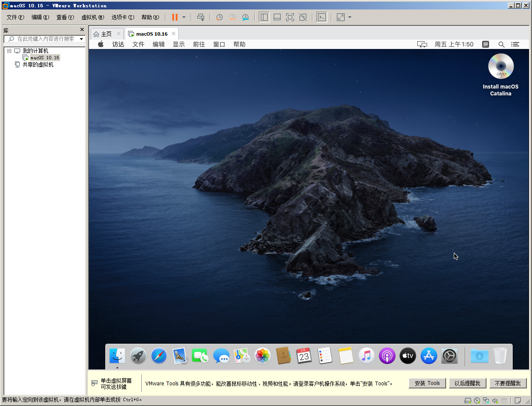The width and height of the screenshot is (532, 406).
Task: Pause the virtual machine with the orange button
Action: (x=175, y=17)
